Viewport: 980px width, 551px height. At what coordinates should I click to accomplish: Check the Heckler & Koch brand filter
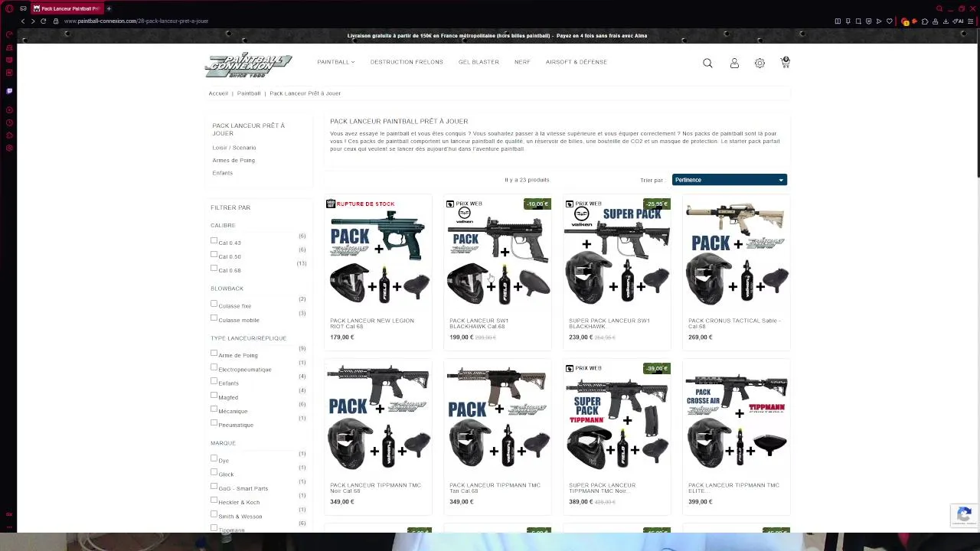(x=214, y=500)
